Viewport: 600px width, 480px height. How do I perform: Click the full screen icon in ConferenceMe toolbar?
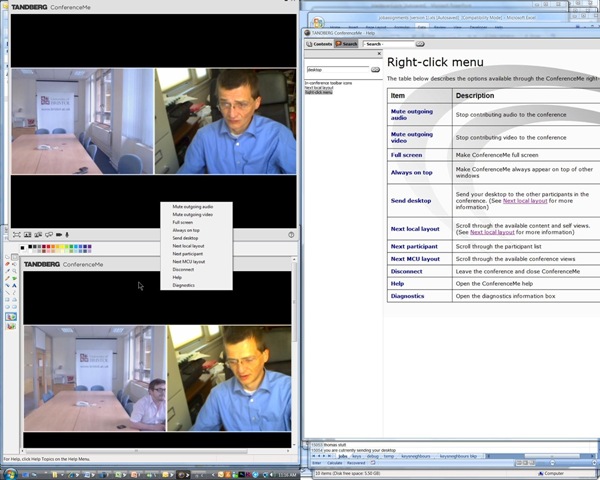(x=17, y=234)
